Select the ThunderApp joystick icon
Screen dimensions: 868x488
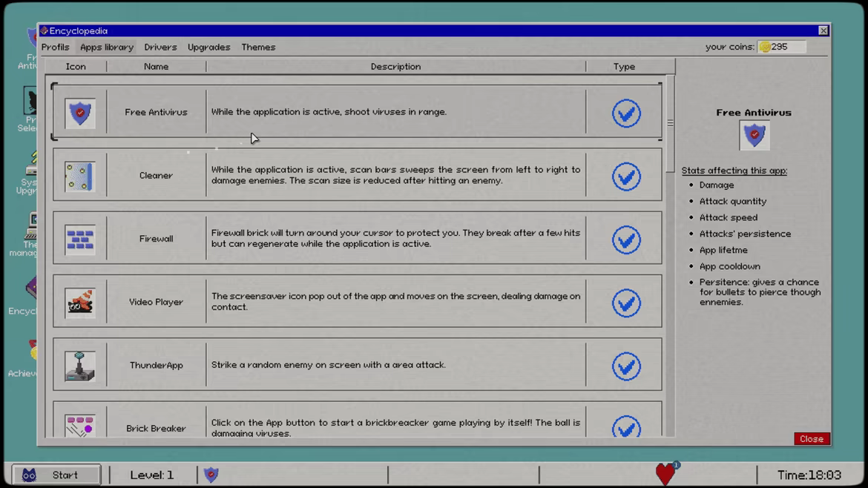79,366
